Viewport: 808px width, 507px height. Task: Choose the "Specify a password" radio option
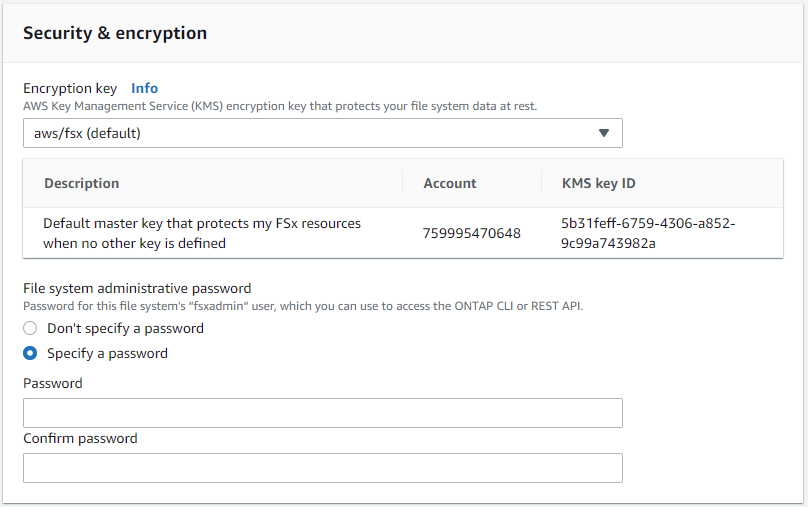(30, 353)
